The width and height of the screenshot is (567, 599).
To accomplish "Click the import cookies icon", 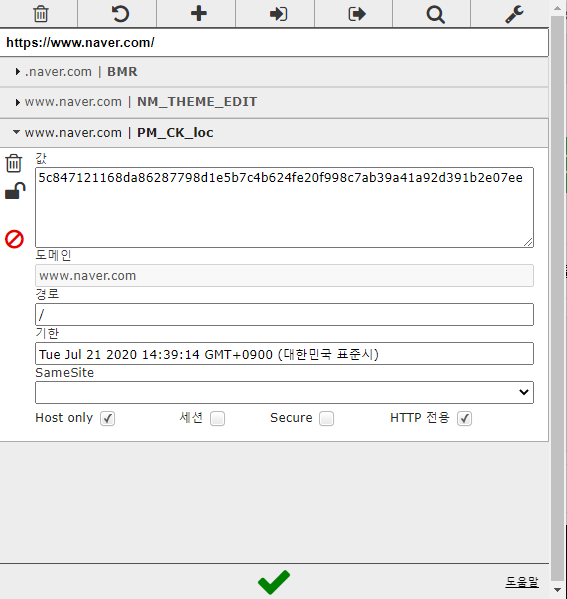I will pyautogui.click(x=278, y=14).
